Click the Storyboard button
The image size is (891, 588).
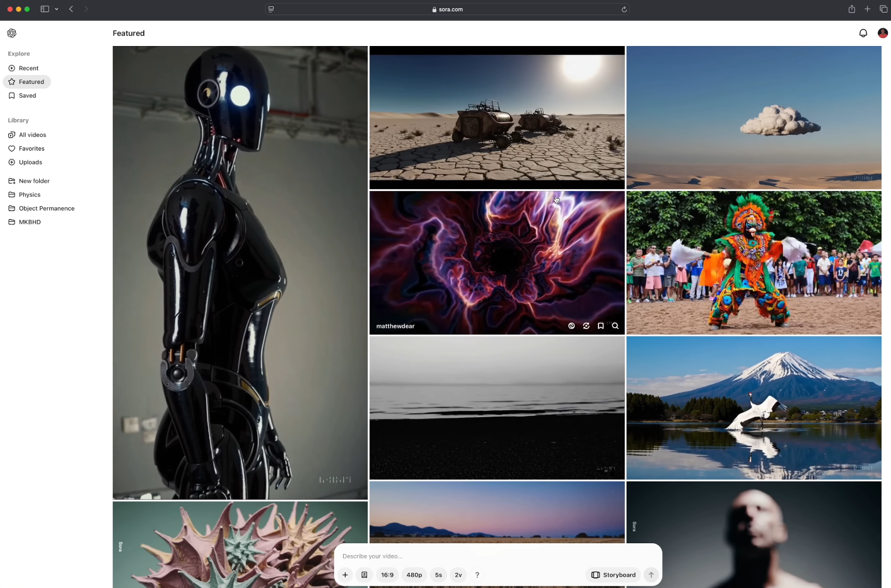tap(614, 575)
